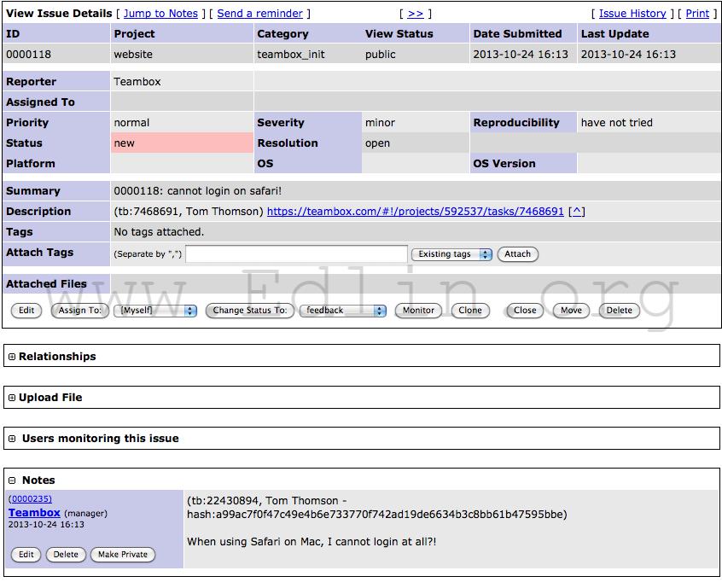Click note text about Safari on Mac
This screenshot has width=722, height=588.
click(x=312, y=542)
